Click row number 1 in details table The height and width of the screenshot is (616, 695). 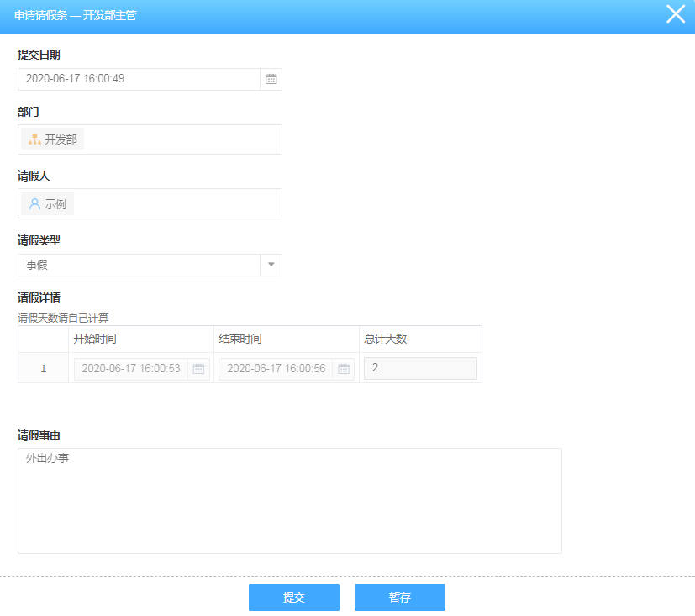[44, 368]
